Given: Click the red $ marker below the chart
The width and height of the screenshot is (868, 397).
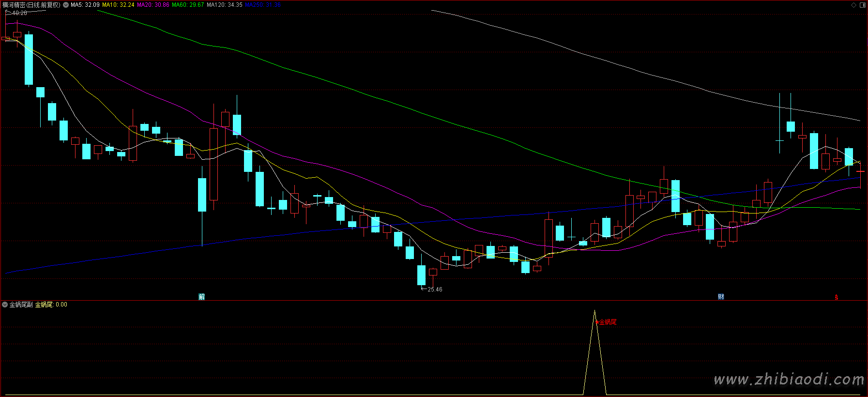Looking at the screenshot, I should (836, 297).
